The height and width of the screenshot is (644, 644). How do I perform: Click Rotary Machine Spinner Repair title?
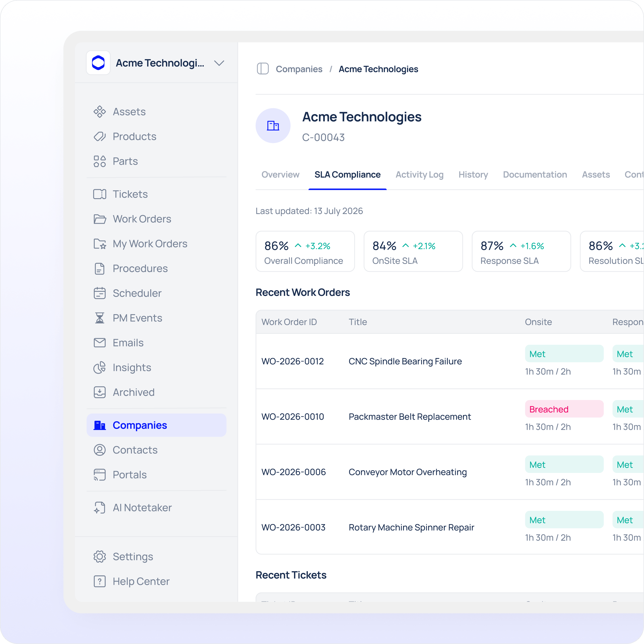pyautogui.click(x=411, y=527)
